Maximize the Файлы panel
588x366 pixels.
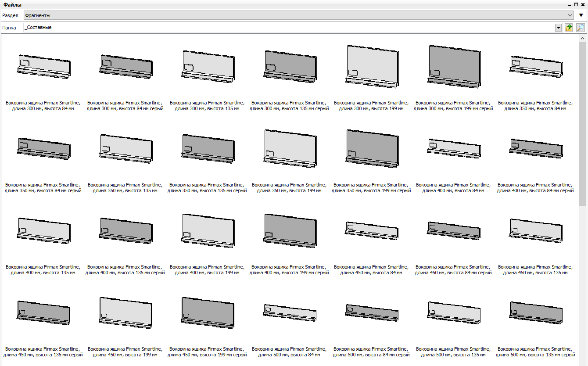(576, 4)
